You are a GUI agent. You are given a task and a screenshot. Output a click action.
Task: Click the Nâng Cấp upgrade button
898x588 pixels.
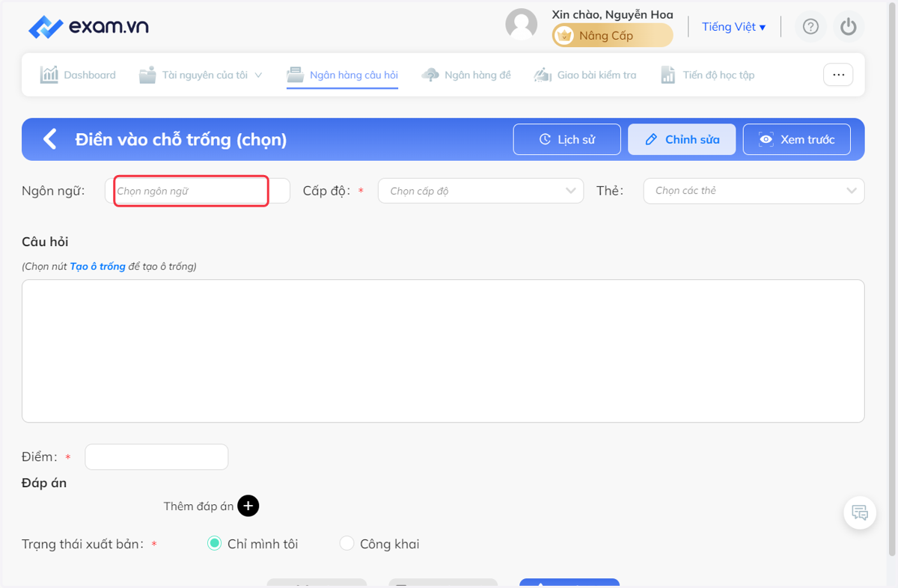pos(613,35)
